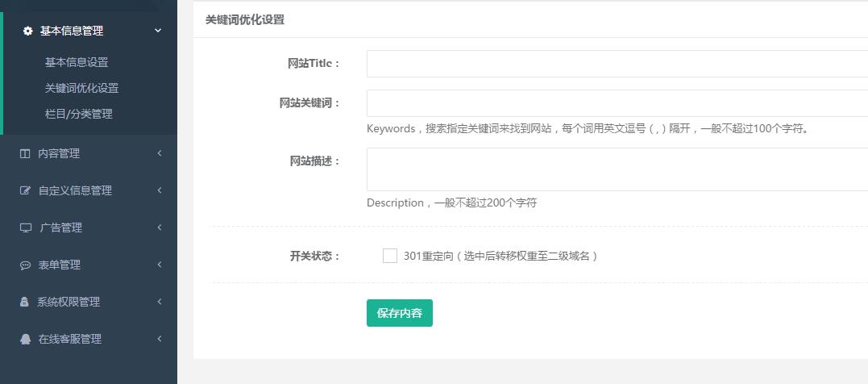868x384 pixels.
Task: Expand the 内容管理 chevron arrow
Action: (x=160, y=153)
